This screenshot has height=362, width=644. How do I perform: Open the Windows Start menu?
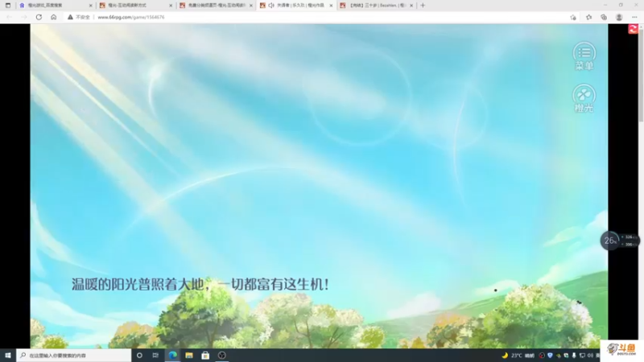point(8,355)
